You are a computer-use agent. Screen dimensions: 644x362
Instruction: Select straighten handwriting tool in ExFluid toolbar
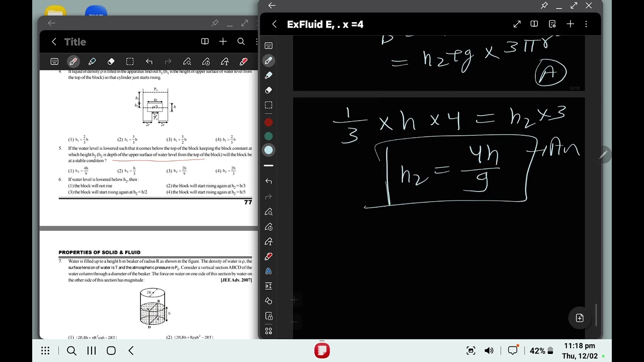(x=269, y=227)
